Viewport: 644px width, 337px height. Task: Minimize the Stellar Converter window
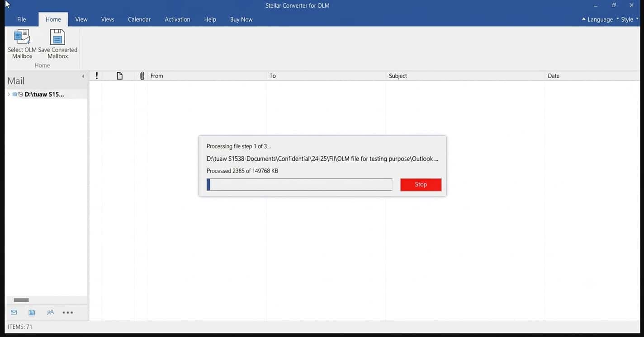[596, 5]
